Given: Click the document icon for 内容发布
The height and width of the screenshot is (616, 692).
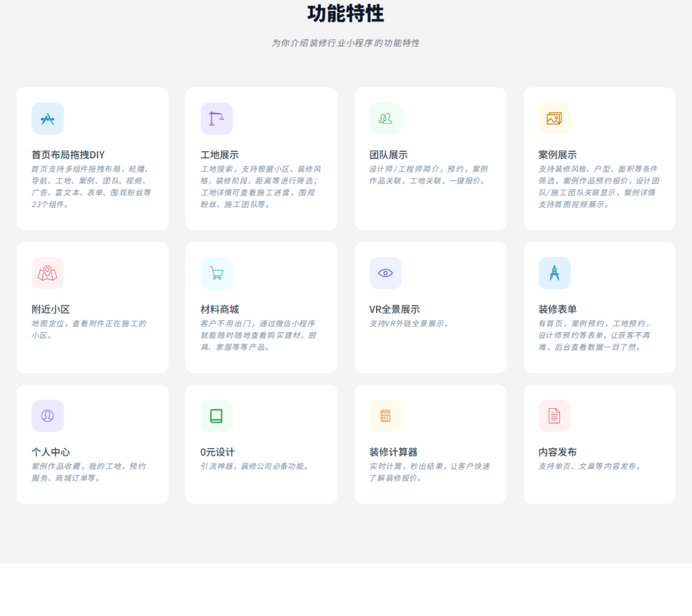Looking at the screenshot, I should 555,416.
